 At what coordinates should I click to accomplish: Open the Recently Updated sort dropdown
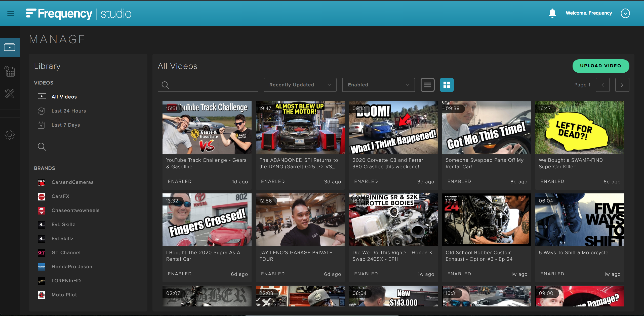(300, 85)
